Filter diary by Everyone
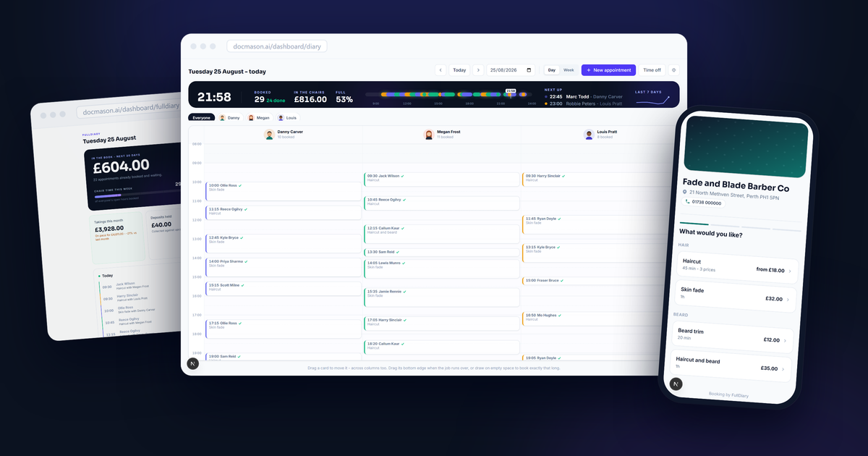Viewport: 868px width, 456px height. (202, 117)
